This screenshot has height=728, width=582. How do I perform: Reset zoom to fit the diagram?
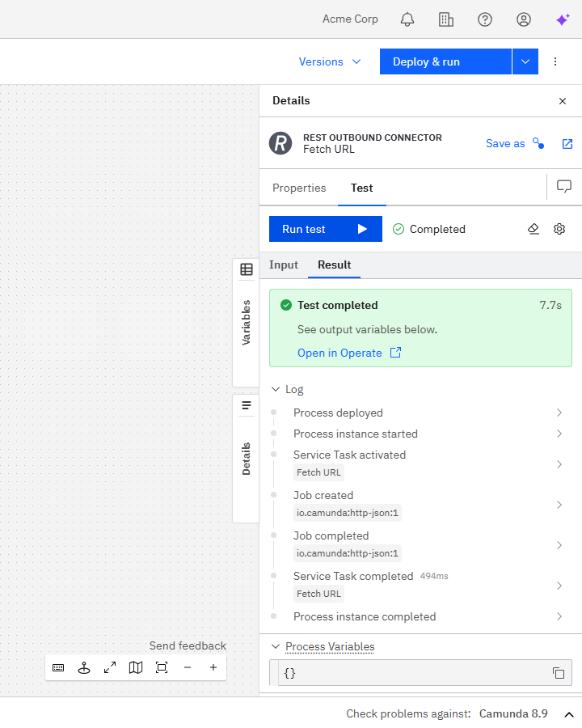click(x=161, y=667)
